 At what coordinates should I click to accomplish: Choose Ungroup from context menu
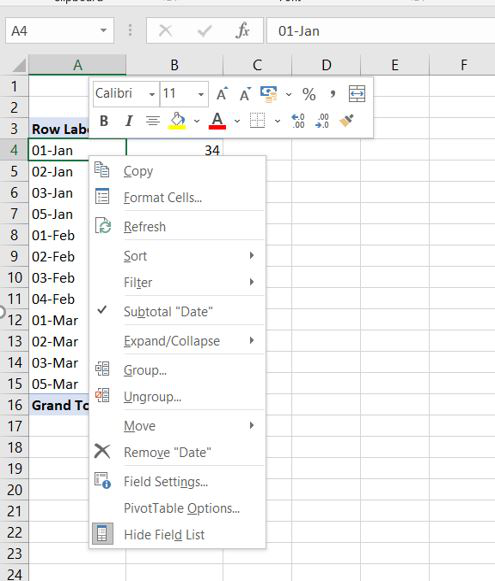177,396
